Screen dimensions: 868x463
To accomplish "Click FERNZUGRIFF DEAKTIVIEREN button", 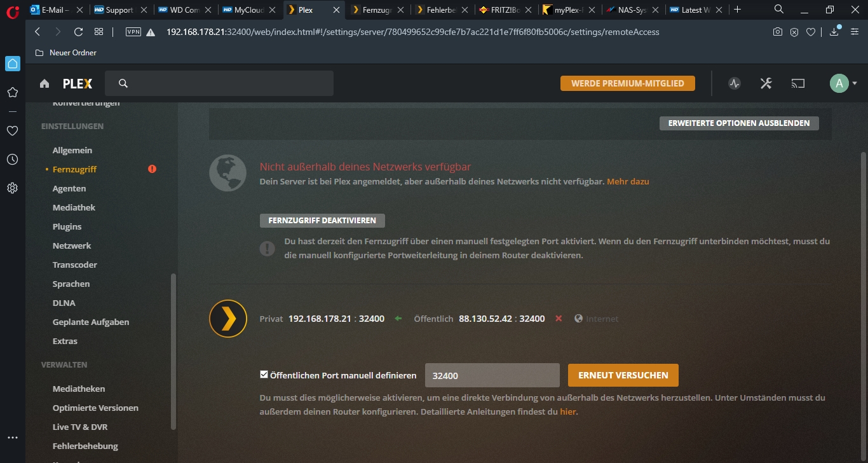I will (322, 221).
